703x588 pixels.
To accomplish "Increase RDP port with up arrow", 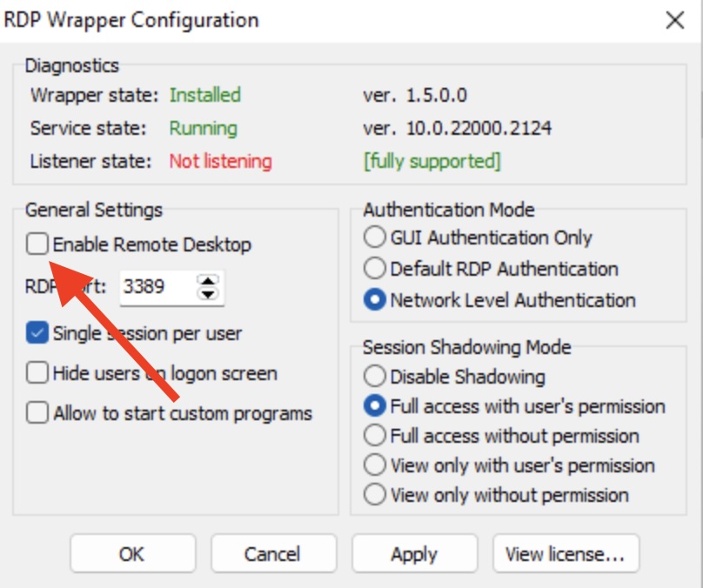I will coord(208,281).
